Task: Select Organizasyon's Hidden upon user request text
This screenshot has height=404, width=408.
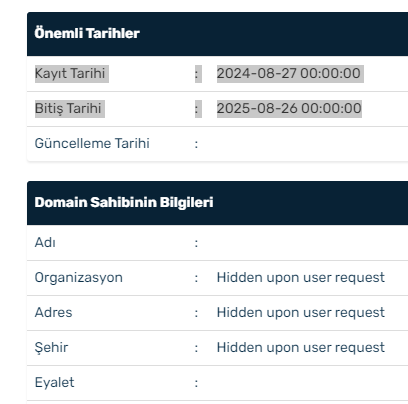Action: click(x=301, y=277)
